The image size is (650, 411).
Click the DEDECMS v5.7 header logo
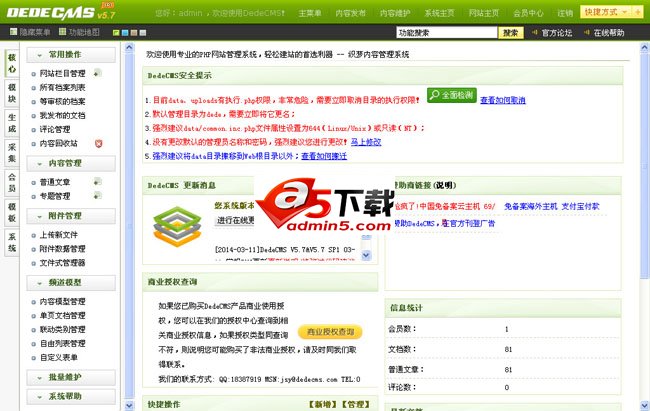point(61,12)
